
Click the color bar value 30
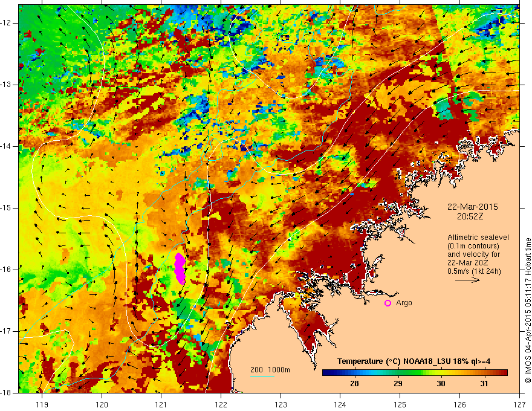click(441, 384)
